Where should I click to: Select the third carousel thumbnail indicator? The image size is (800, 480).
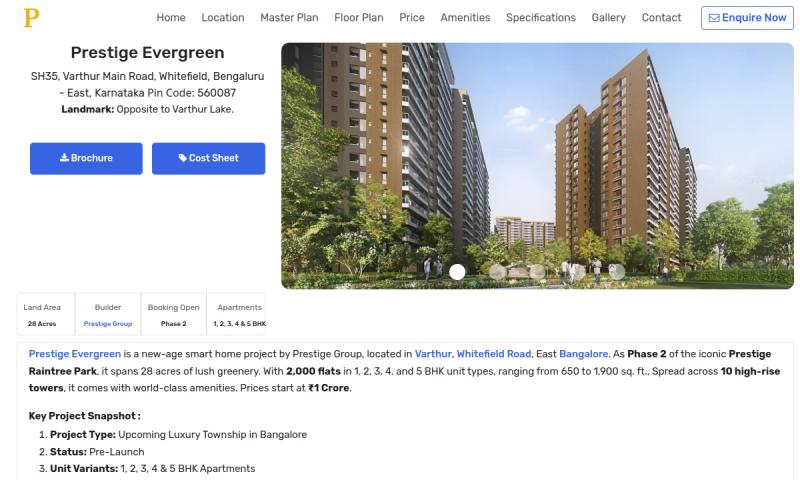537,272
